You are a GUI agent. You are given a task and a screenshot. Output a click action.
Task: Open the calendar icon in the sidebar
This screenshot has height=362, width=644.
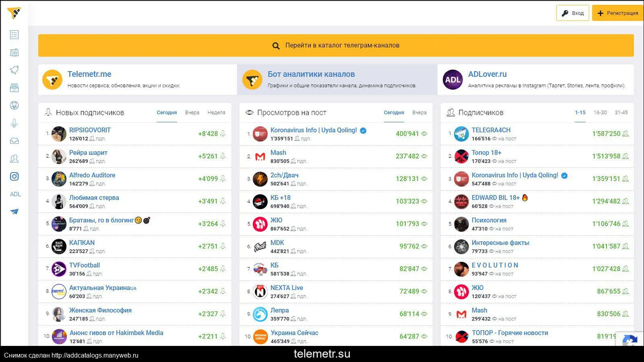14,53
